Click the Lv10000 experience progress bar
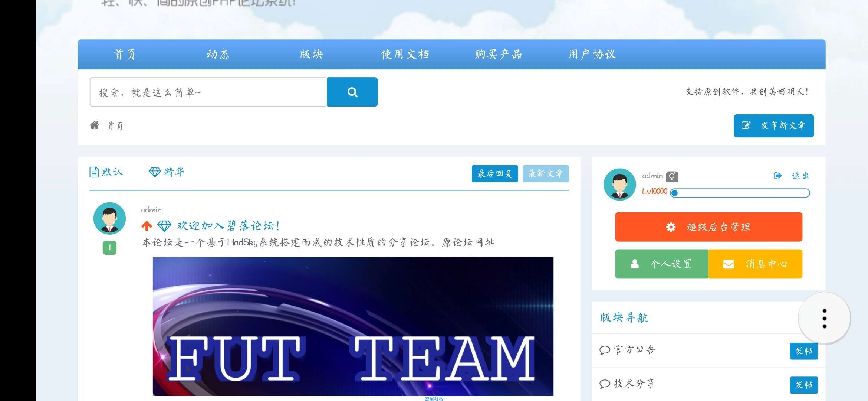This screenshot has height=401, width=868. click(x=740, y=193)
